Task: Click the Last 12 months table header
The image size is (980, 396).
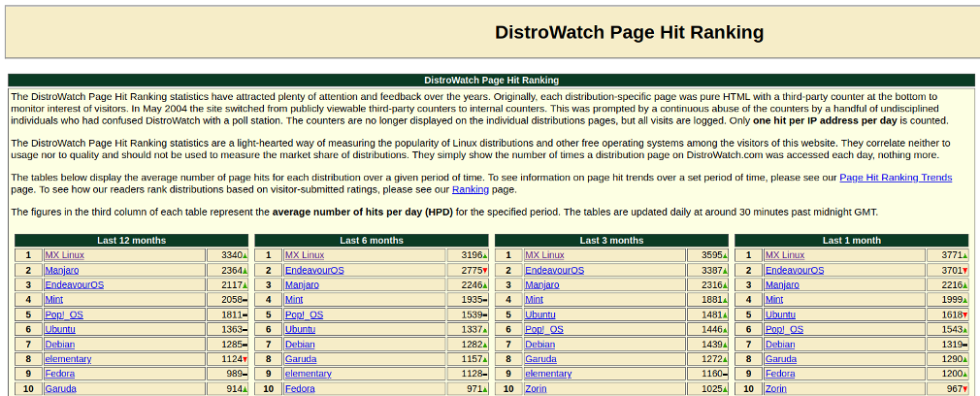Action: [x=131, y=241]
